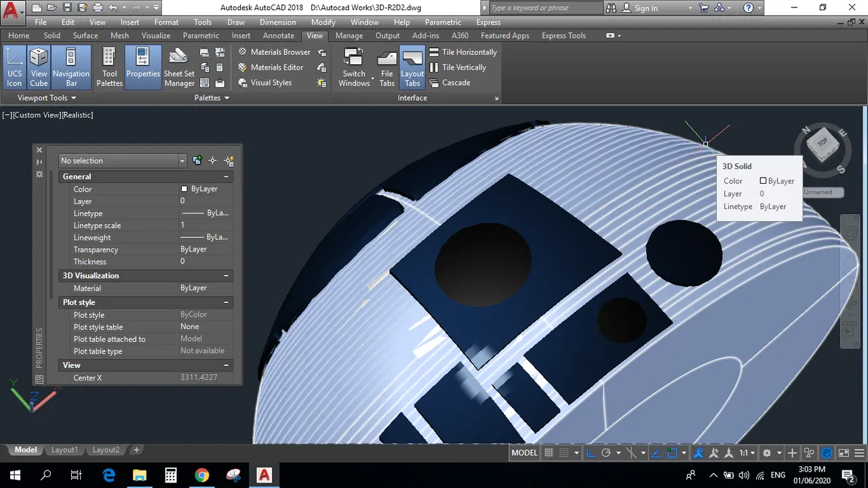Click the Plot printer icon

[x=98, y=8]
